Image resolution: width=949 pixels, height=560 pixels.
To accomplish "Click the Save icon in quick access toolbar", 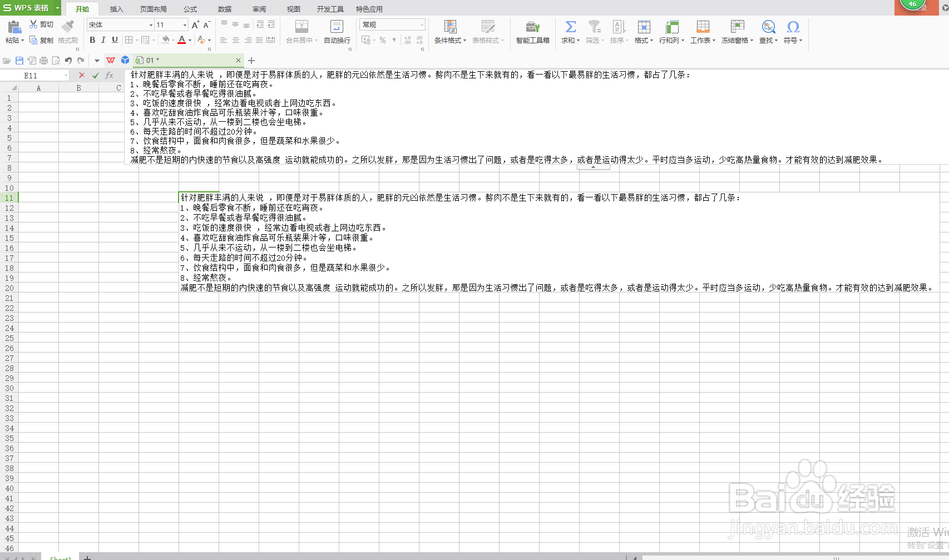I will coord(19,60).
